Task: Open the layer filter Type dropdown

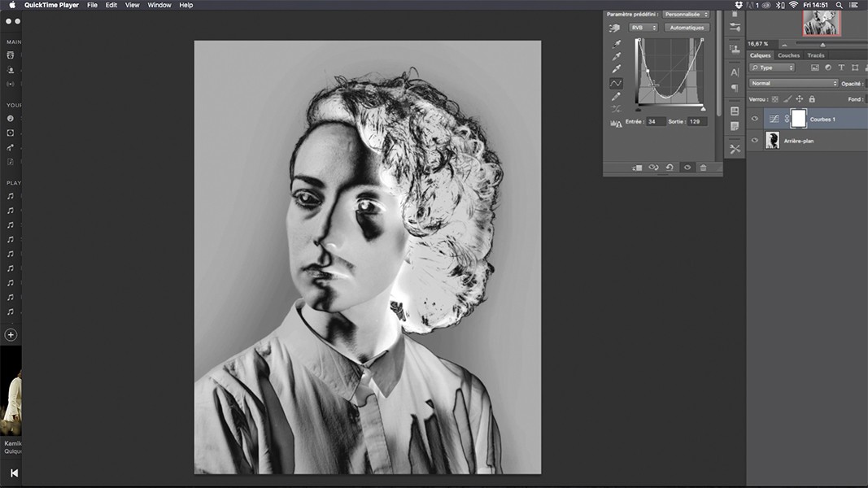Action: coord(772,68)
